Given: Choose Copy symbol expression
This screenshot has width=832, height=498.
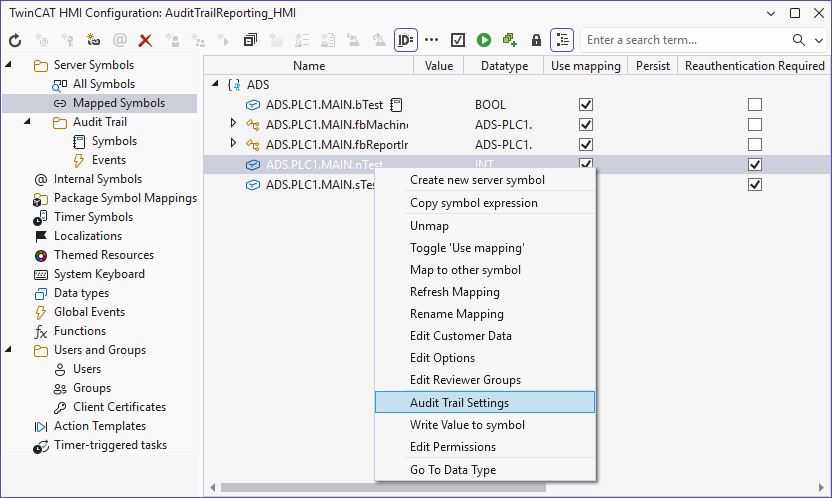Looking at the screenshot, I should [485, 203].
